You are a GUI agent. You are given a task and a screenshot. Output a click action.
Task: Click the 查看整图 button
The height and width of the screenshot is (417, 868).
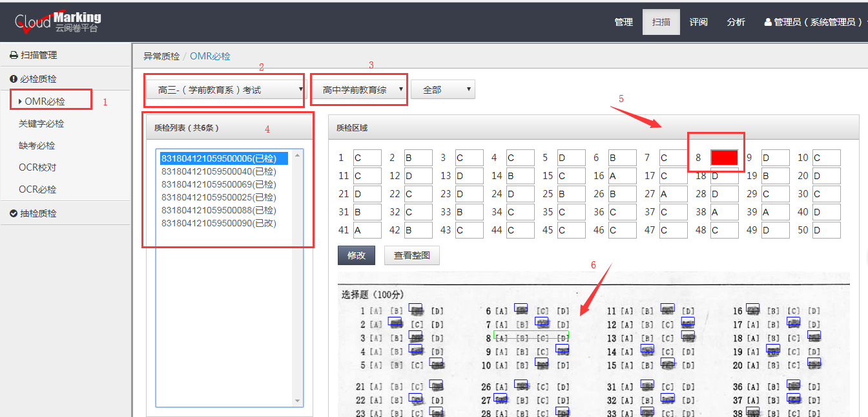412,255
